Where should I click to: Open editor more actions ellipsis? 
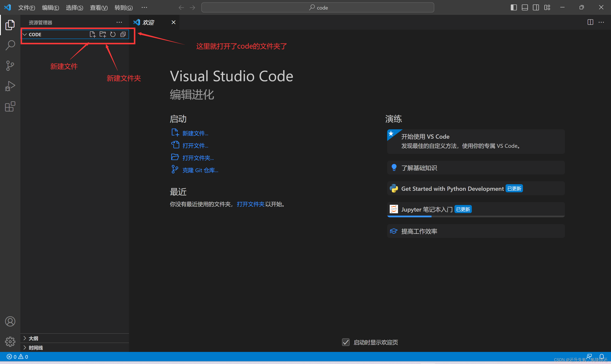601,22
